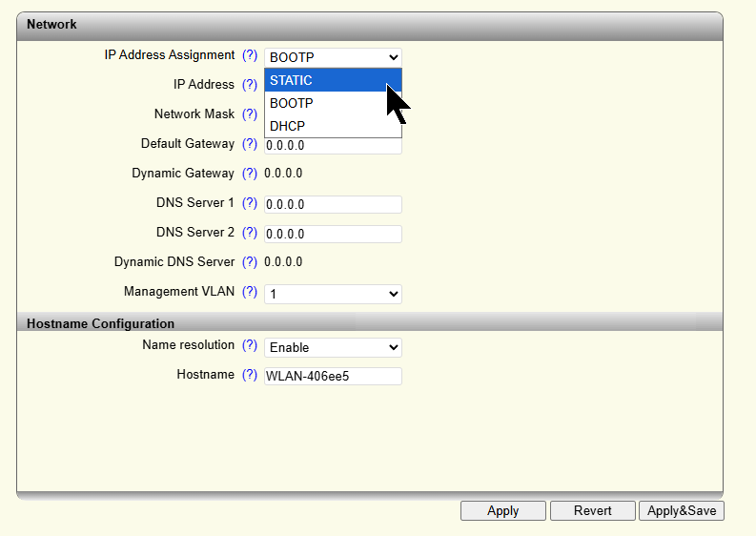The height and width of the screenshot is (536, 756).
Task: Show help for Management VLAN
Action: (x=250, y=292)
